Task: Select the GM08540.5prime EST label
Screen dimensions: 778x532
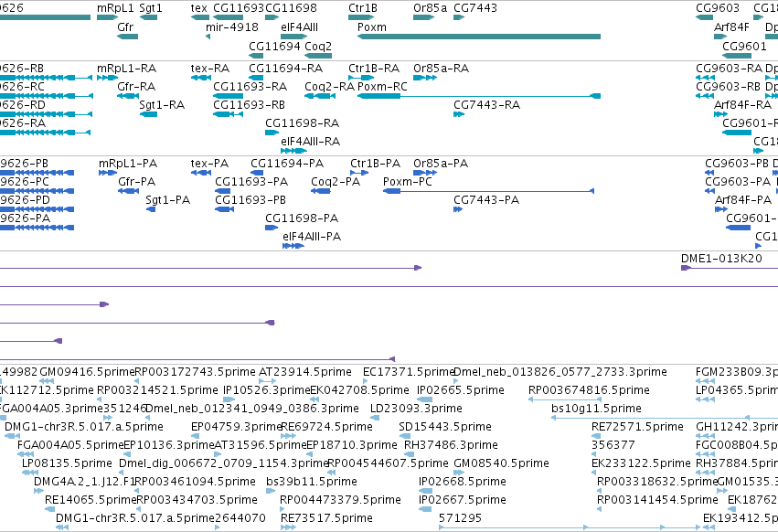Action: click(501, 464)
